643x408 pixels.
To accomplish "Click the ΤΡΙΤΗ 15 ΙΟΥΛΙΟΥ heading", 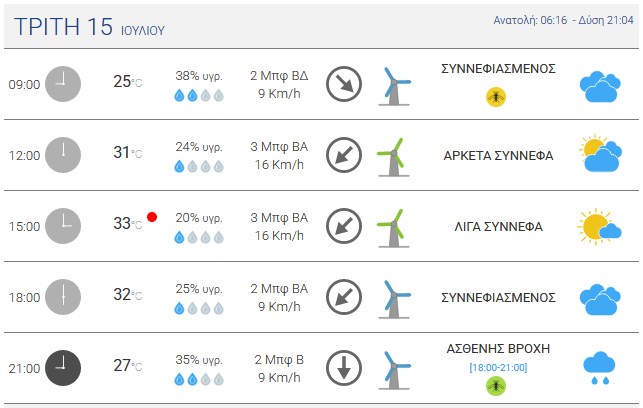I will tap(89, 27).
